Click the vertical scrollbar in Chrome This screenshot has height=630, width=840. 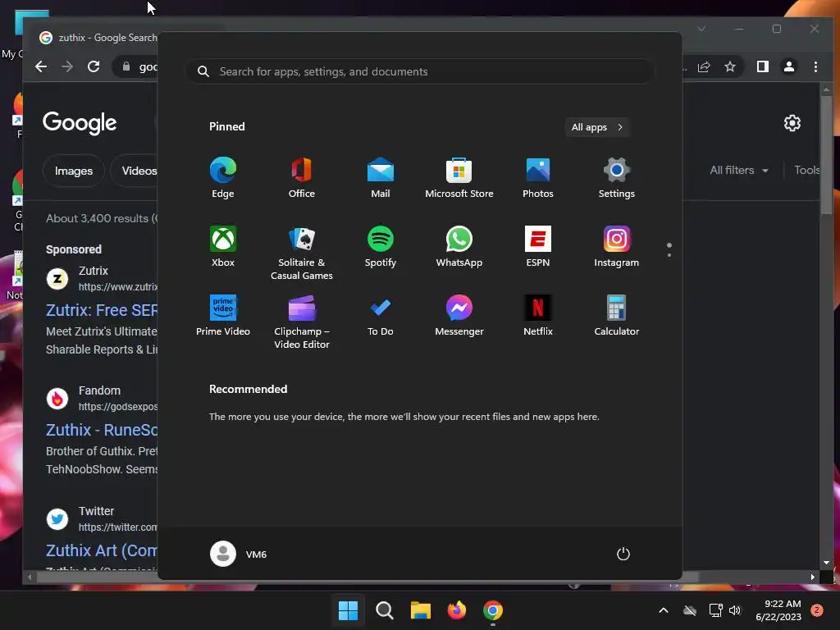pos(827,154)
